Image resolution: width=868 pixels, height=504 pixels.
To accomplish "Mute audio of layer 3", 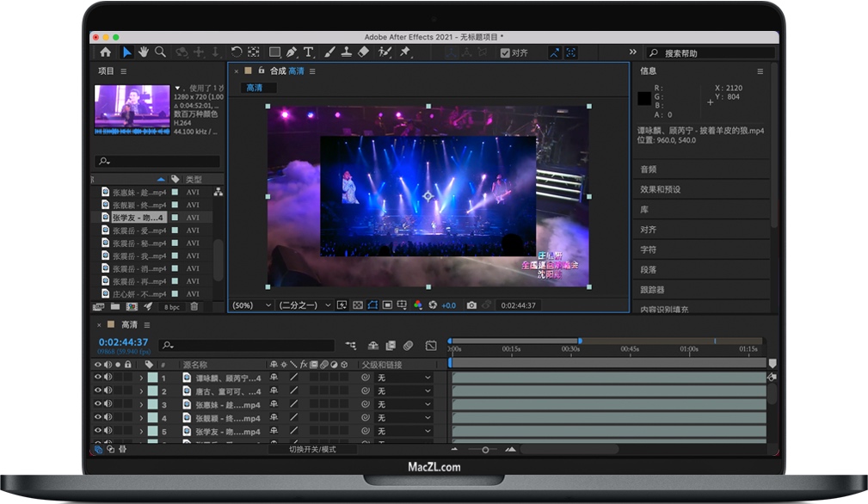I will point(108,404).
